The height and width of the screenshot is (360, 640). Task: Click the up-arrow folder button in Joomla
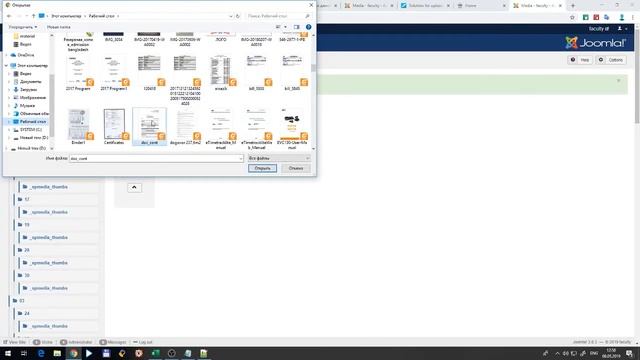[x=134, y=188]
